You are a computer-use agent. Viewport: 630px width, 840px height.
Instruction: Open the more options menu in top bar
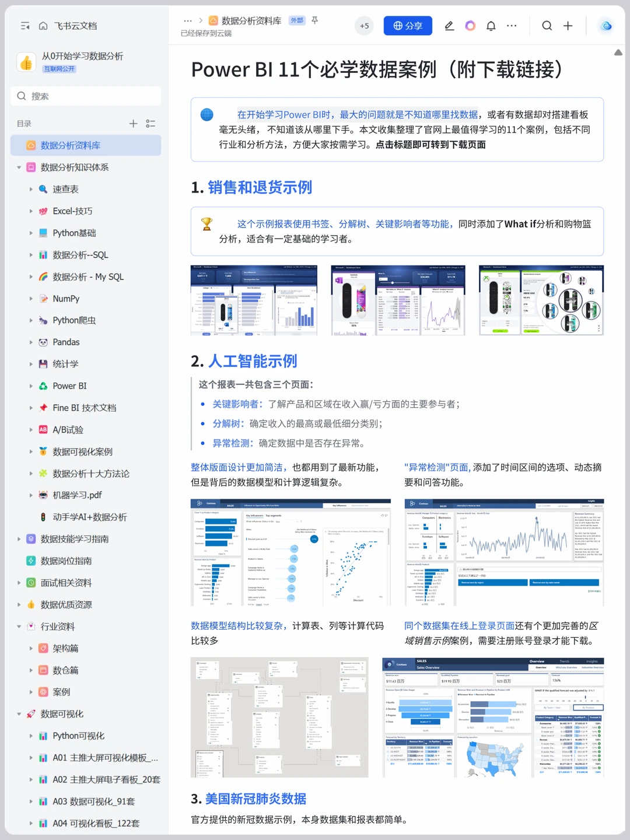click(512, 26)
